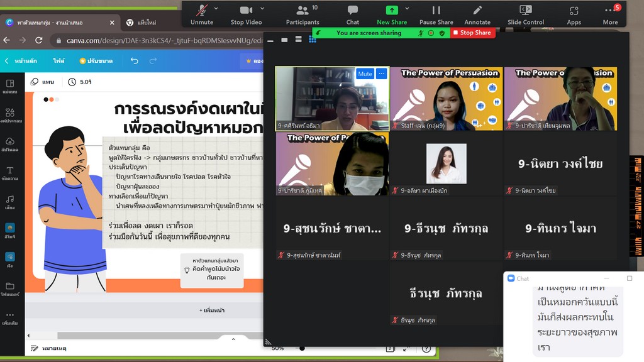Open the เสียง audio sidebar panel
Screen dimensions: 644x362
[x=10, y=202]
